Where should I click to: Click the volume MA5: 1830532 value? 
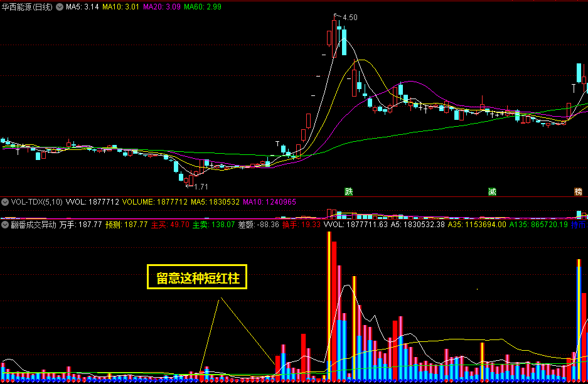tap(215, 202)
